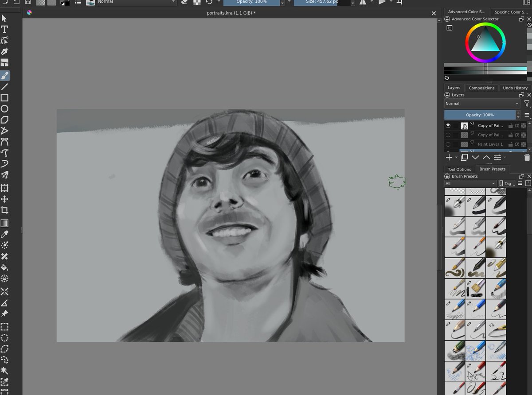Image resolution: width=532 pixels, height=395 pixels.
Task: Select the Transform tool
Action: [4, 188]
